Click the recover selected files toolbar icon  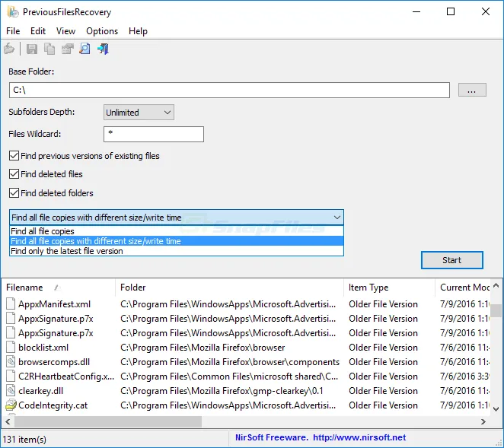click(x=9, y=49)
